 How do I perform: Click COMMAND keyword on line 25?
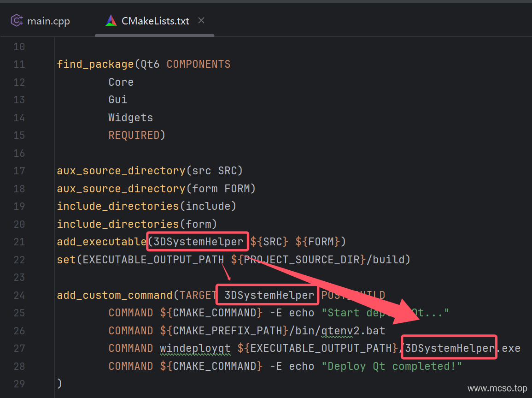pyautogui.click(x=131, y=313)
